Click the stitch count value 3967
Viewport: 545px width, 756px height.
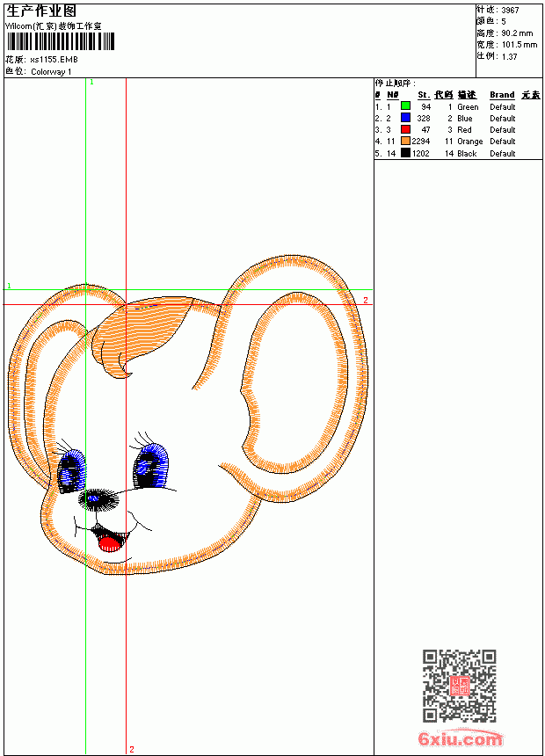(x=510, y=11)
